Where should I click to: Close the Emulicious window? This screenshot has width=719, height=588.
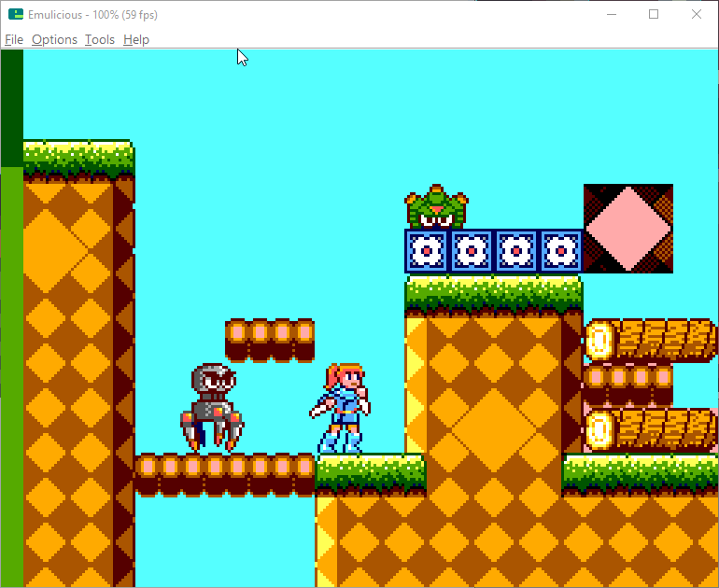[696, 14]
